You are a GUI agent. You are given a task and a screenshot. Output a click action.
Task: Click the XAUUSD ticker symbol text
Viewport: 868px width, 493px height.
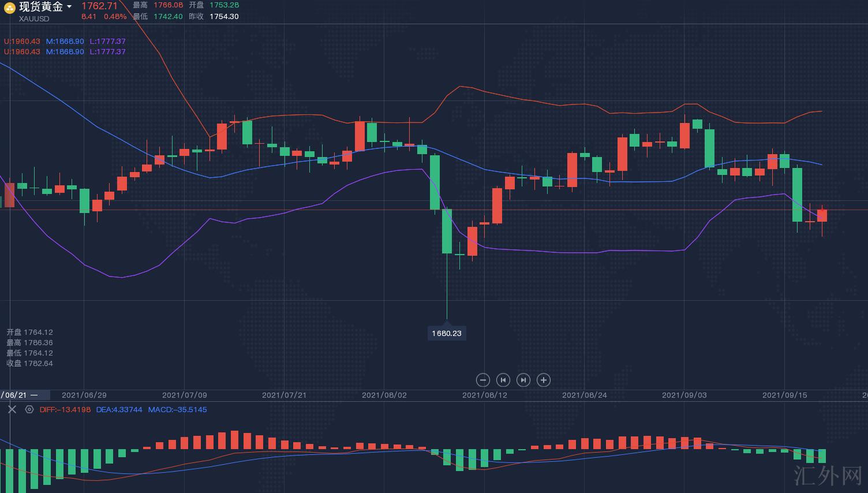click(34, 18)
